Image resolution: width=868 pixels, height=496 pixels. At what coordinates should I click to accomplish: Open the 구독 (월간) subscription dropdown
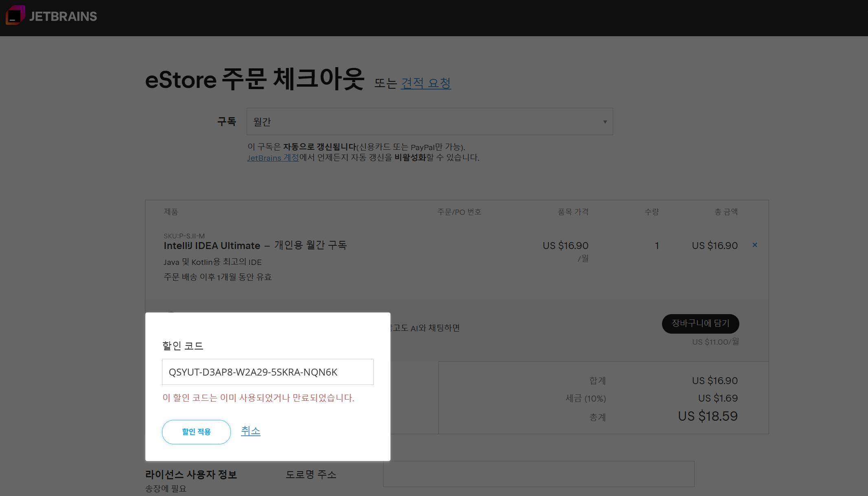click(x=430, y=122)
